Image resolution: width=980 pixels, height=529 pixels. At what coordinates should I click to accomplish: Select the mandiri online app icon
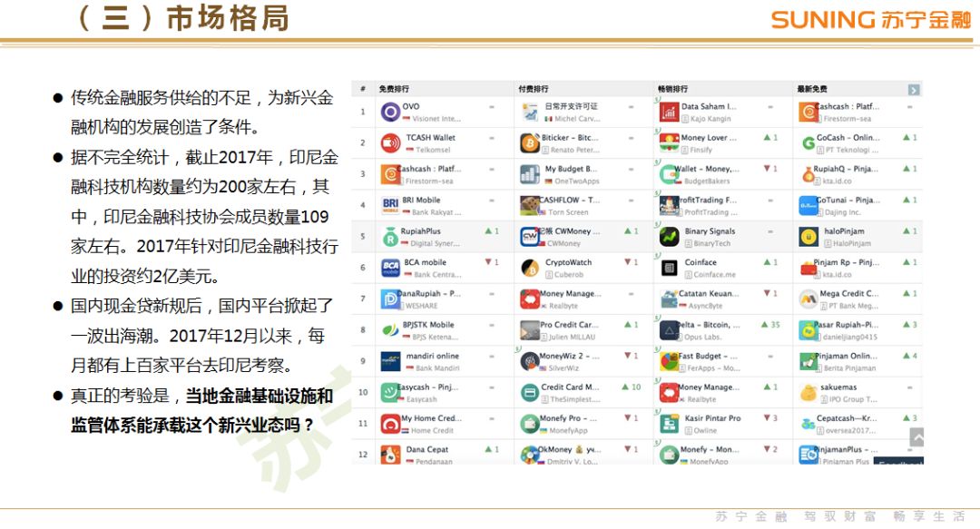point(390,361)
